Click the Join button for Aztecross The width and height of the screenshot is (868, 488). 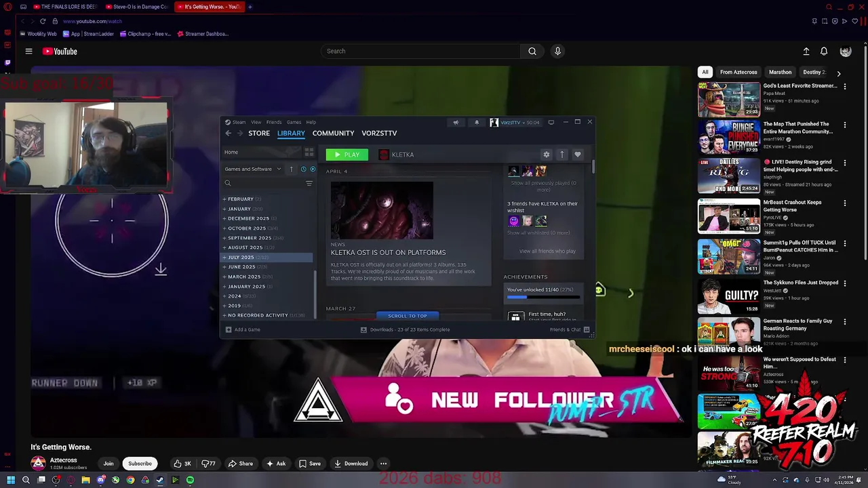click(108, 464)
